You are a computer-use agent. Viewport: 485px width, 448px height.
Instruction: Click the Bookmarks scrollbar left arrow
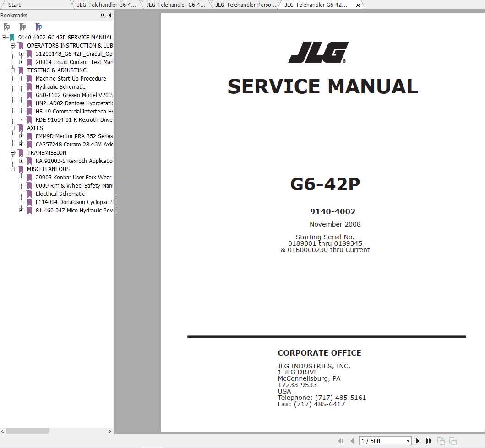tap(2, 431)
